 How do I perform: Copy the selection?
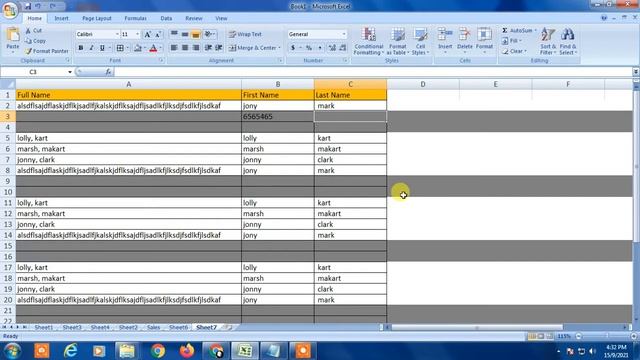pos(36,41)
